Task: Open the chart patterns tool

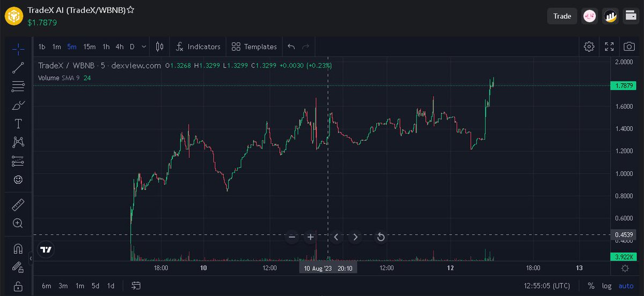Action: [18, 142]
